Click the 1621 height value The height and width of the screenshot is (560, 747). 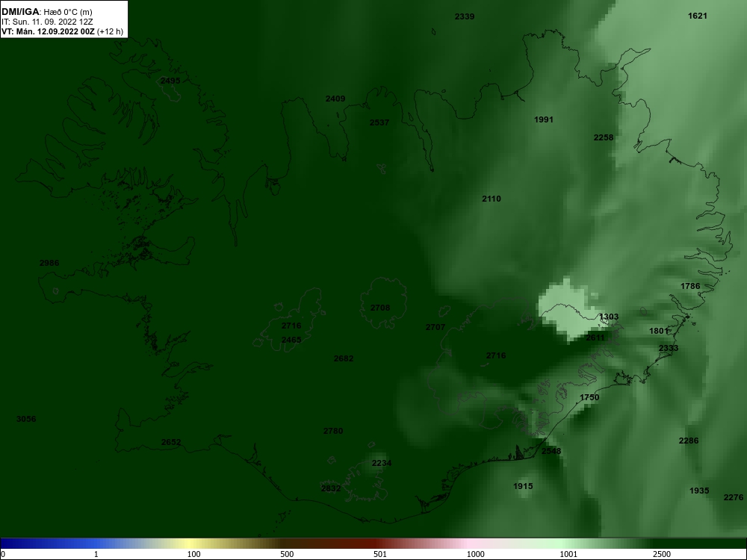(x=698, y=16)
